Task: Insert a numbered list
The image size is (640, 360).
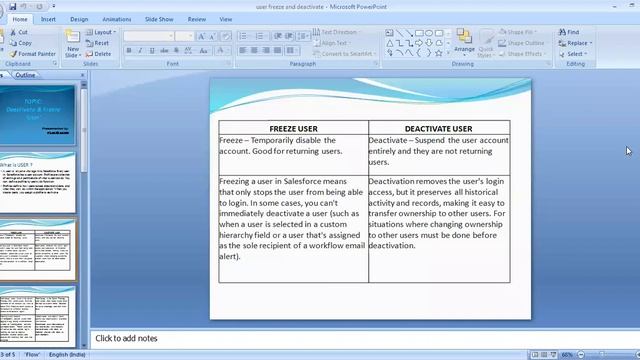Action: (x=260, y=36)
